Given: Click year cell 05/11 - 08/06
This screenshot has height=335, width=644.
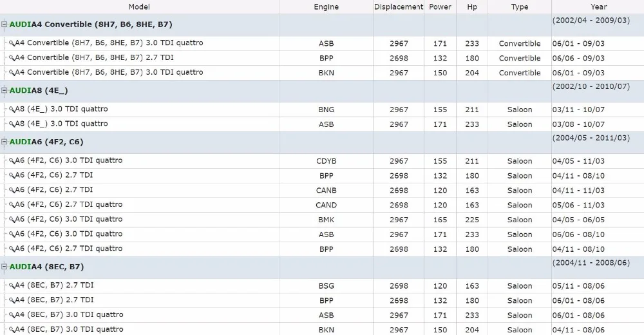Looking at the screenshot, I should pyautogui.click(x=578, y=286).
